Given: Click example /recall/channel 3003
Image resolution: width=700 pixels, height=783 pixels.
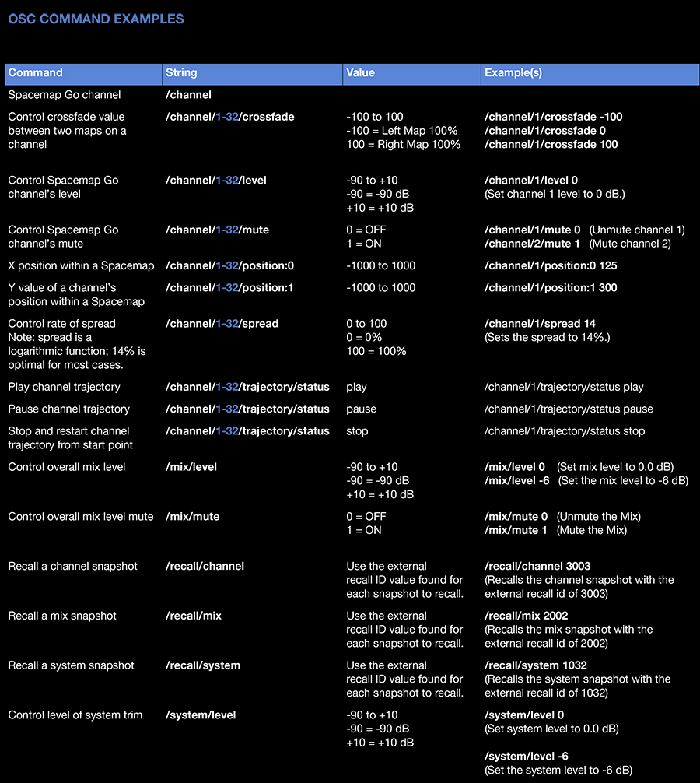Looking at the screenshot, I should tap(537, 567).
